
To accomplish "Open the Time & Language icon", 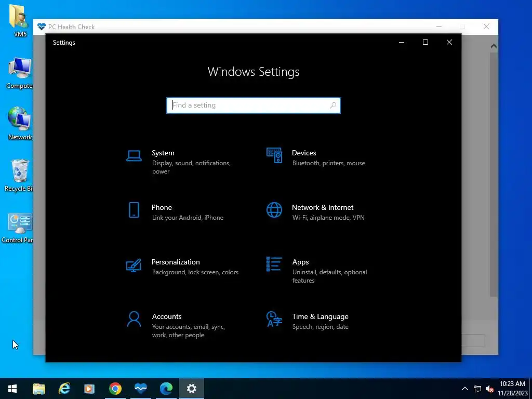I will pyautogui.click(x=274, y=319).
